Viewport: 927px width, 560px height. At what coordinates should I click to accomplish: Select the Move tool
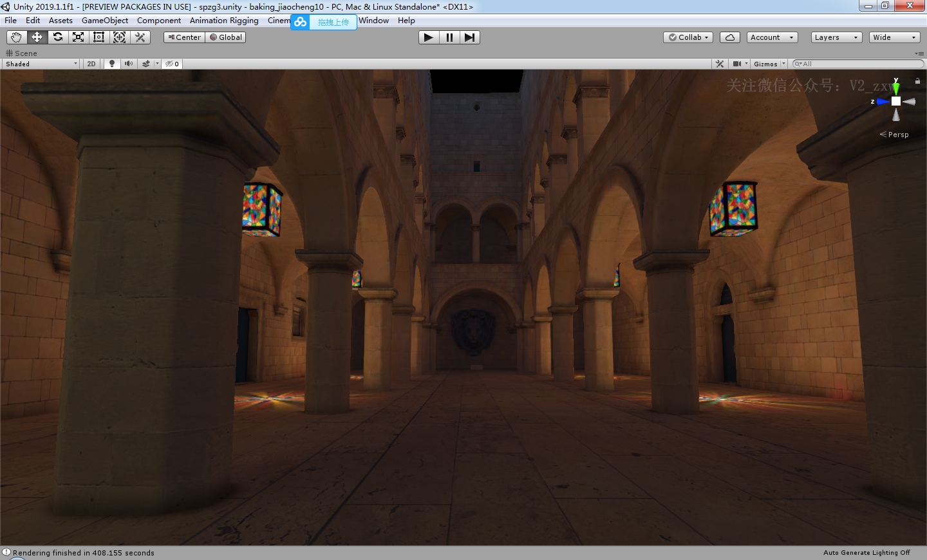point(37,37)
